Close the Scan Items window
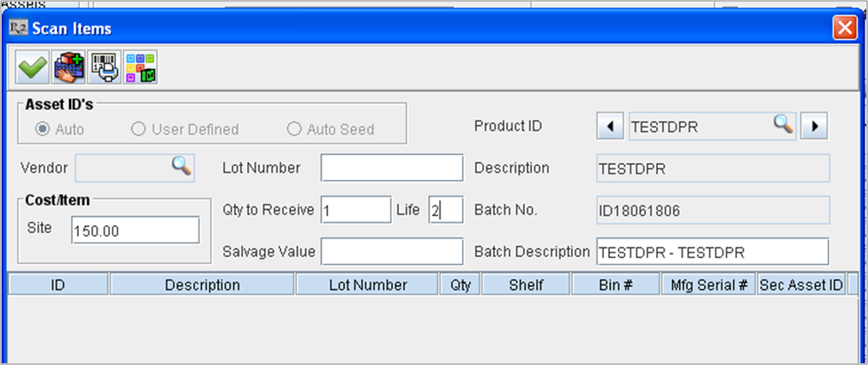868x365 pixels. (843, 27)
